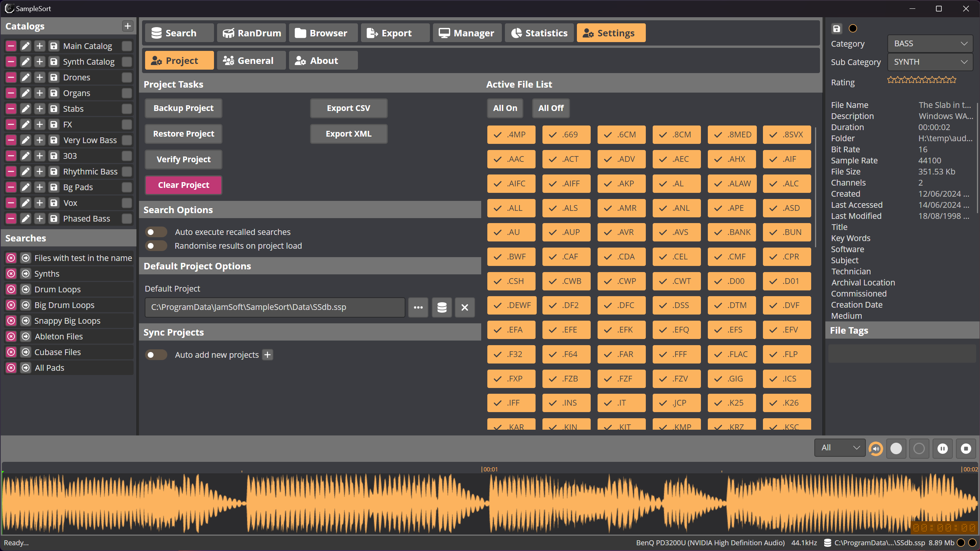Add a new catalog with plus icon
The height and width of the screenshot is (551, 980).
(127, 26)
